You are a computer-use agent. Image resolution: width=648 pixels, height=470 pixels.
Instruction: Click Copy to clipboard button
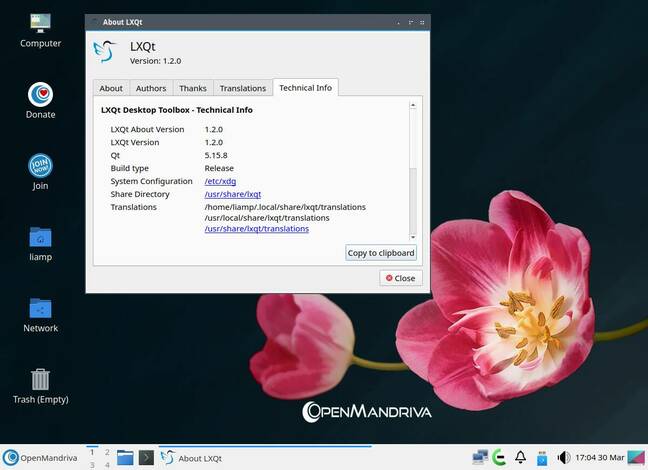(x=381, y=253)
